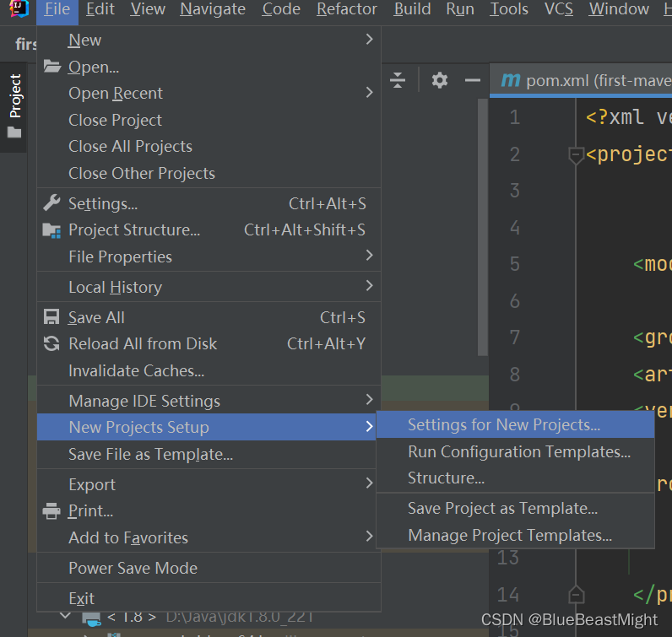672x637 pixels.
Task: Open the Tools menu
Action: pyautogui.click(x=509, y=9)
